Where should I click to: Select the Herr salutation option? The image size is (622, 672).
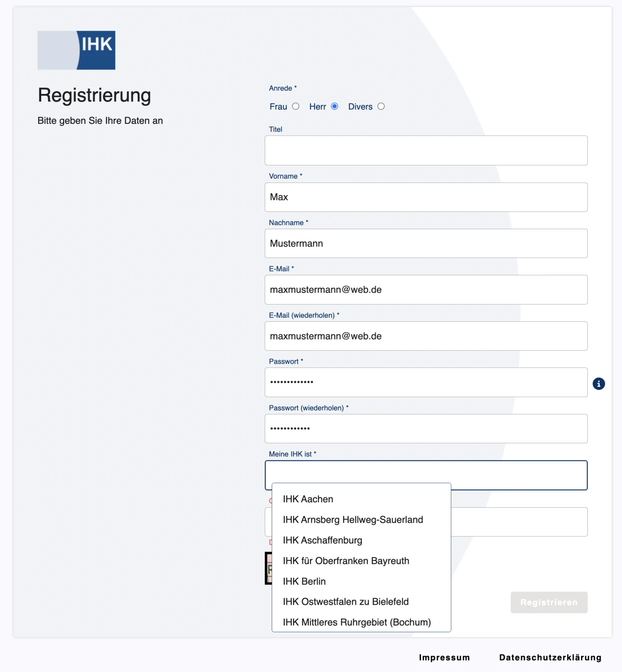coord(334,106)
